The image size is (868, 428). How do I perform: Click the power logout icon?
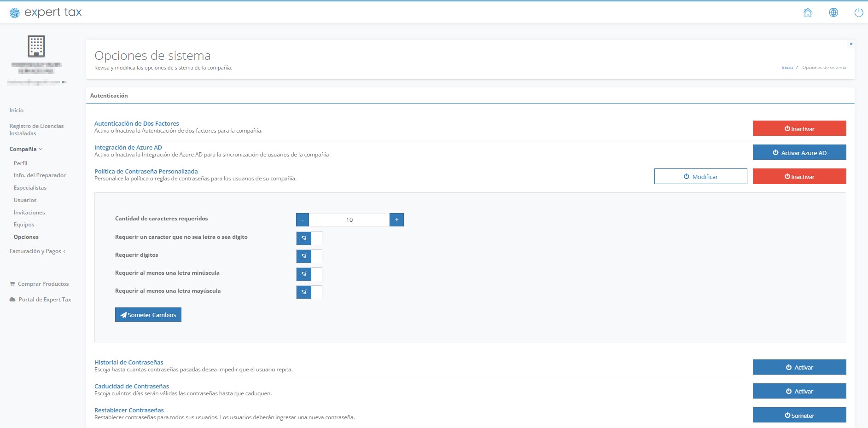859,12
